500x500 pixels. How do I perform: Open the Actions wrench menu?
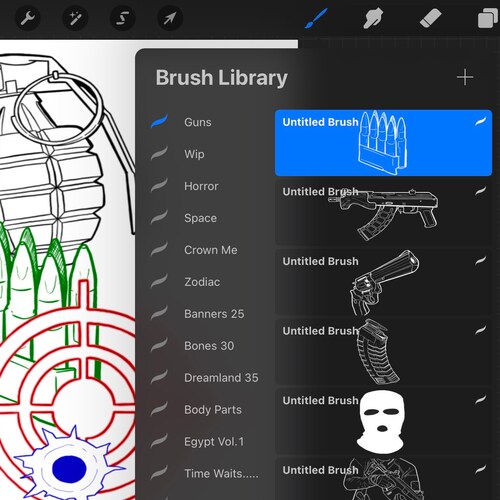28,18
